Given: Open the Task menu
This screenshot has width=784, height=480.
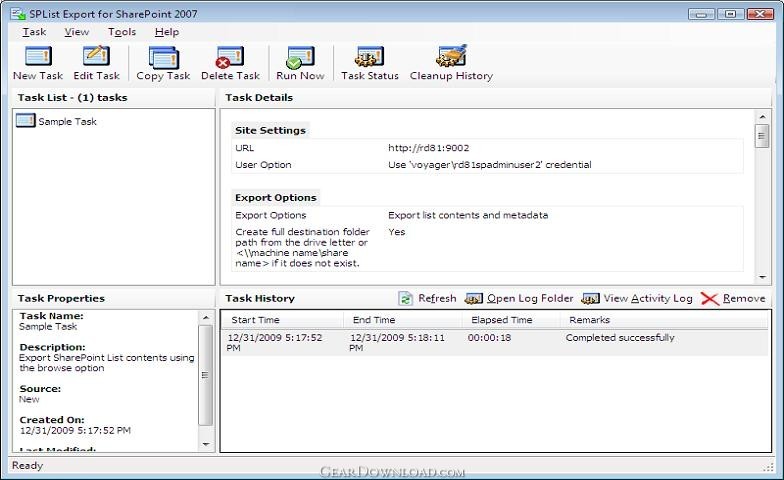Looking at the screenshot, I should coord(34,32).
